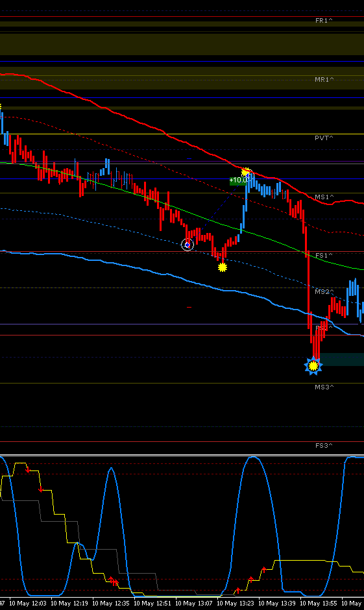
Task: Click the blue-bordered sun marker at the chart low
Action: point(313,366)
